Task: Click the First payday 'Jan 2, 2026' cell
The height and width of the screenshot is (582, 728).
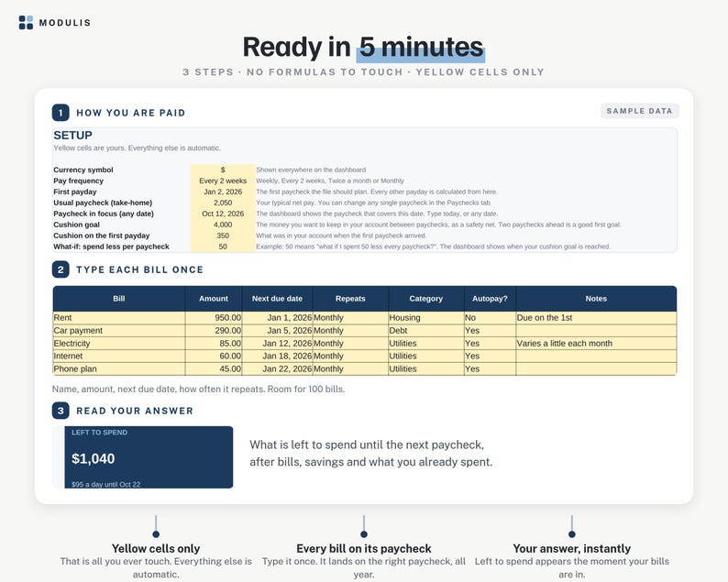Action: tap(223, 192)
